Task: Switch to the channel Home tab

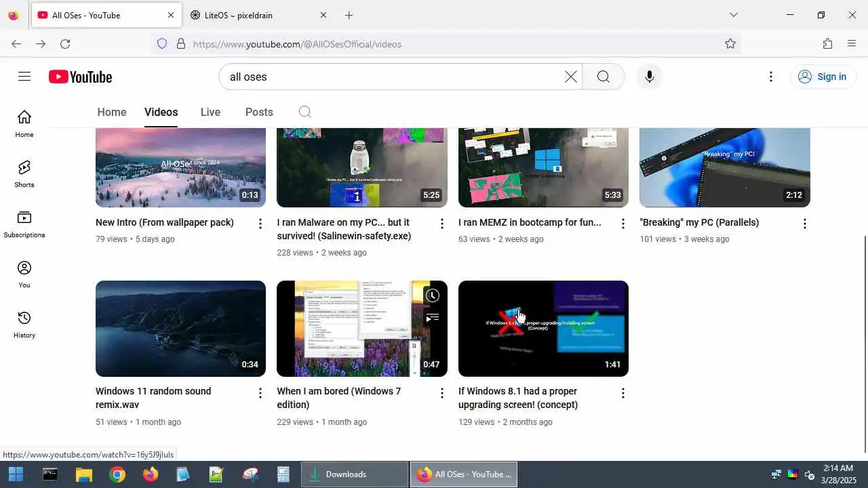Action: (112, 112)
